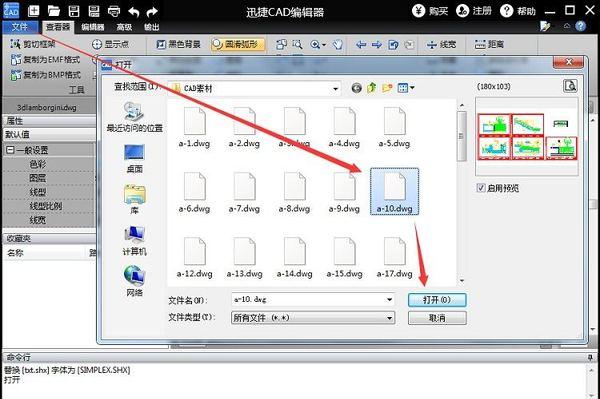The width and height of the screenshot is (600, 399).
Task: Select the 3dlamborgini.dwg document tab
Action: click(47, 108)
